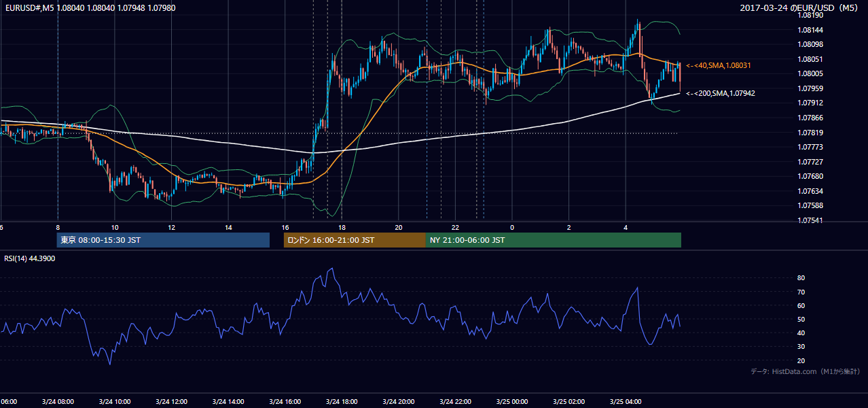Click price axis value 1.07727
Screen dimensions: 868x408
[x=810, y=162]
